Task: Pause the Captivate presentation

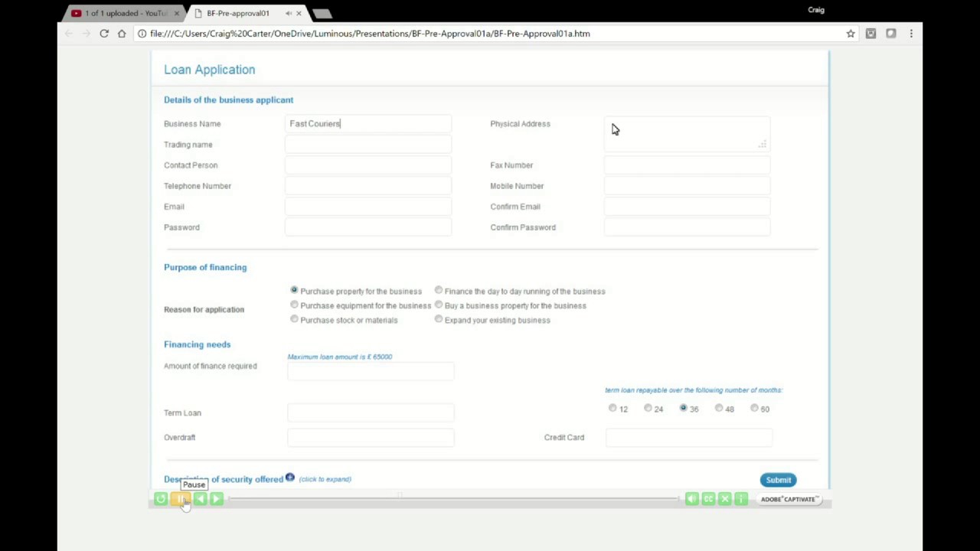Action: [181, 499]
